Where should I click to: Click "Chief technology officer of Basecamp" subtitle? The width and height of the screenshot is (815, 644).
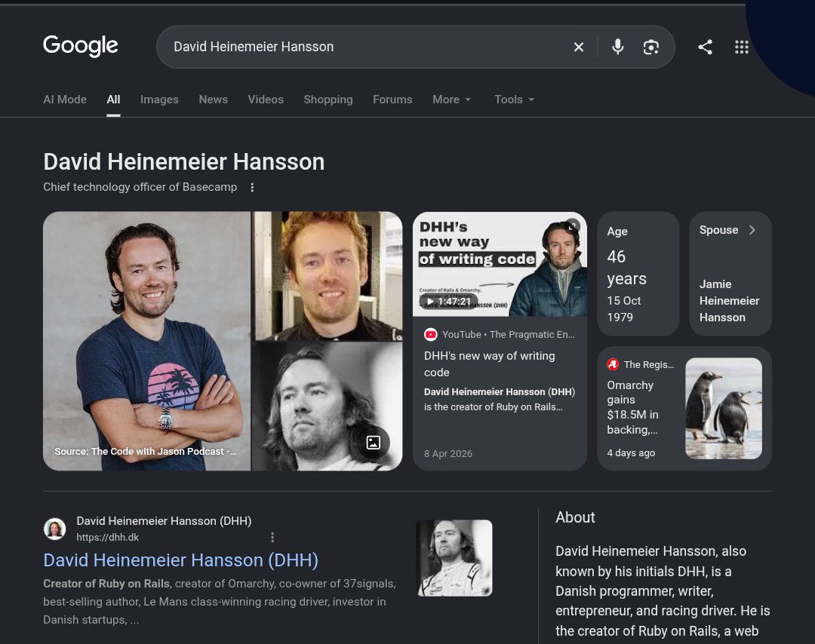(140, 187)
